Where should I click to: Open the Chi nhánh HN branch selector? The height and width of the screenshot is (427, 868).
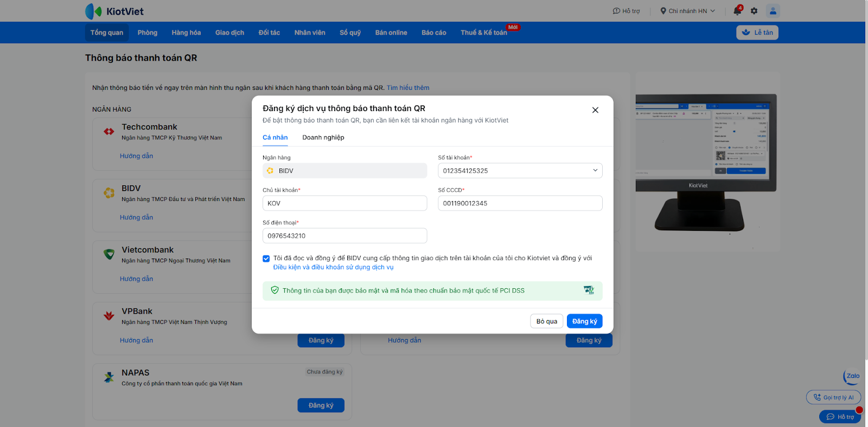pos(687,11)
